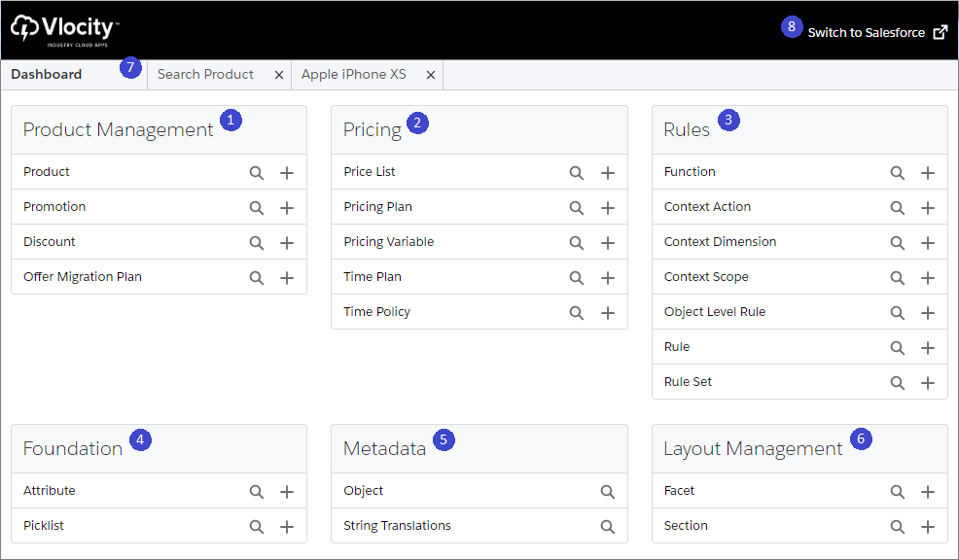
Task: Click the Switch to Salesforce link
Action: (x=877, y=33)
